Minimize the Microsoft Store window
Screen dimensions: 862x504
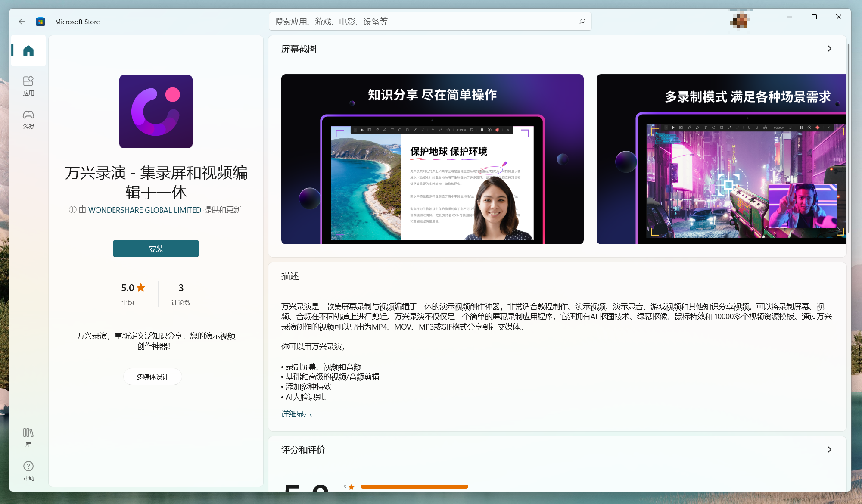coord(790,17)
